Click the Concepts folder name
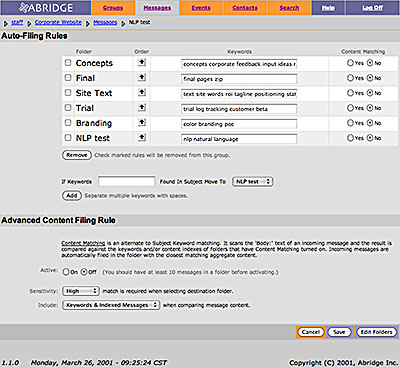Viewport: 400px width, 368px height. click(94, 63)
